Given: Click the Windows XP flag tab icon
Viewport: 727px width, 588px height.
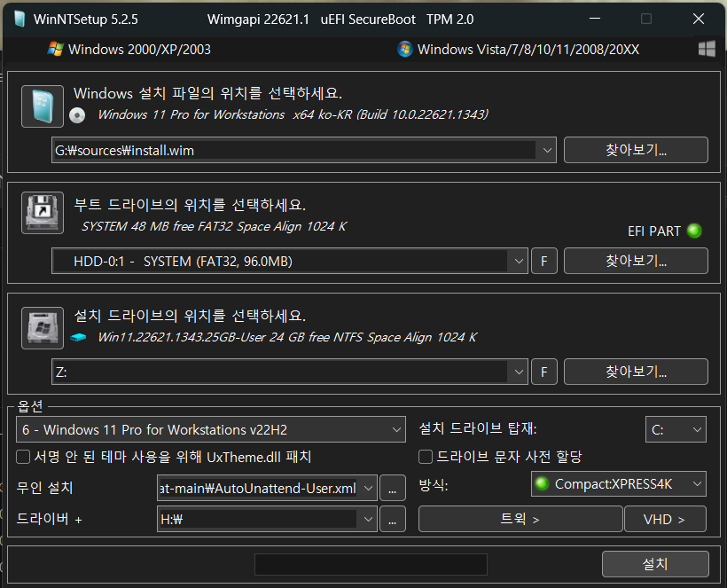Looking at the screenshot, I should click(x=55, y=49).
